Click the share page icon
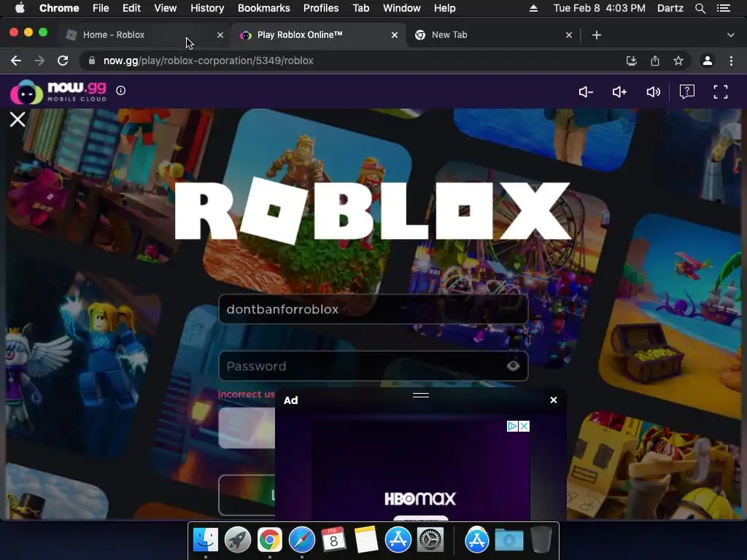Screen dimensions: 747x560 click(655, 61)
